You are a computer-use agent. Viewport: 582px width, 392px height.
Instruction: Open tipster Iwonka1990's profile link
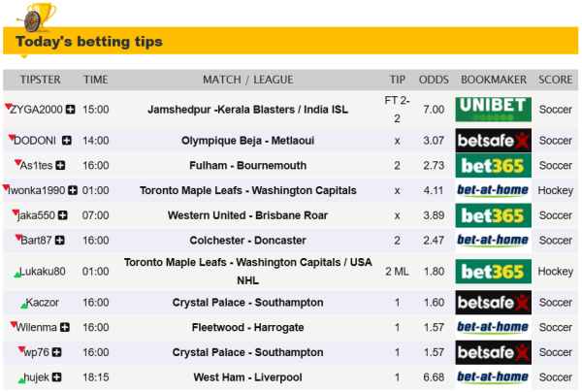point(37,191)
